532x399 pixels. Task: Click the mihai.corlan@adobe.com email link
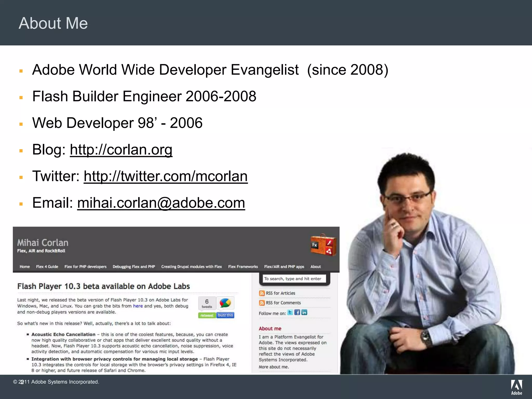pos(161,203)
